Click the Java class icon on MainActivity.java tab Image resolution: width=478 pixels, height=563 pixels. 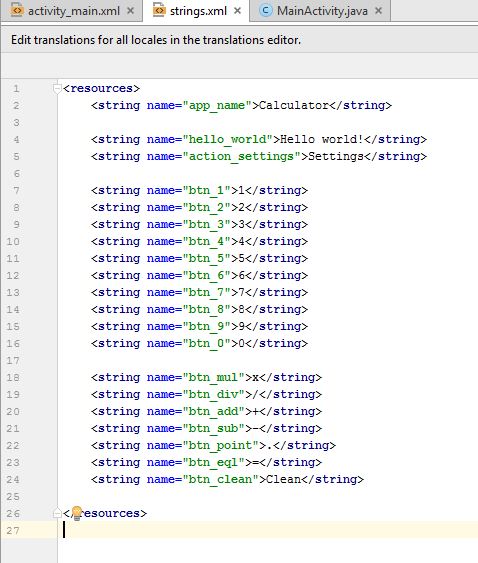point(265,11)
